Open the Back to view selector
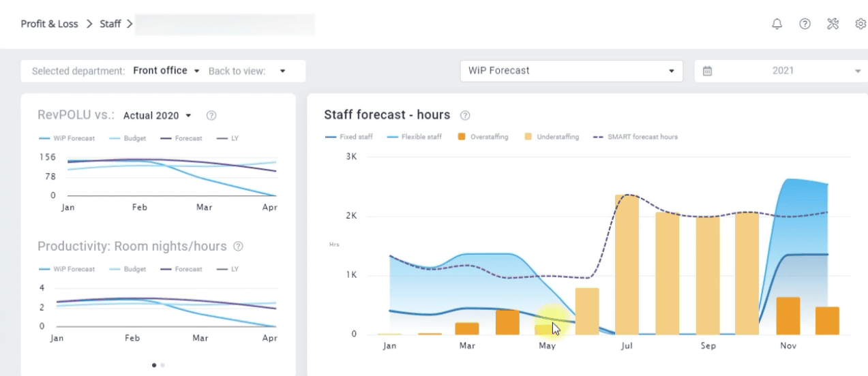The width and height of the screenshot is (868, 376). tap(248, 71)
